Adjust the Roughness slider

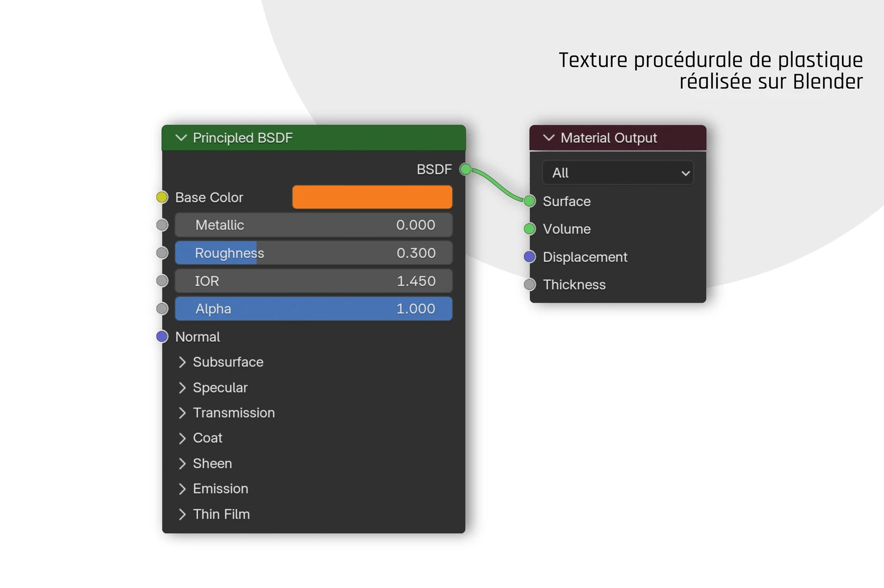coord(313,253)
